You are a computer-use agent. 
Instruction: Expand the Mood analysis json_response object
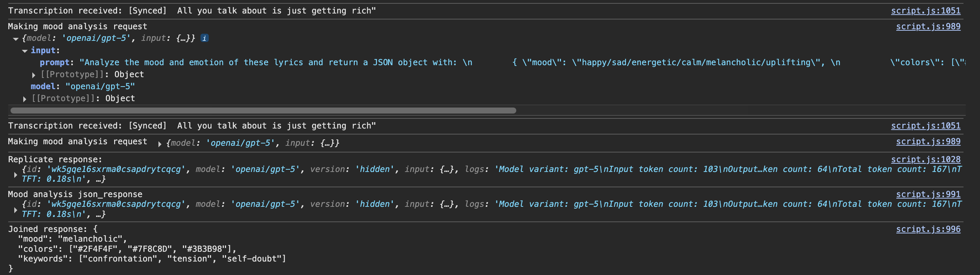pos(16,209)
